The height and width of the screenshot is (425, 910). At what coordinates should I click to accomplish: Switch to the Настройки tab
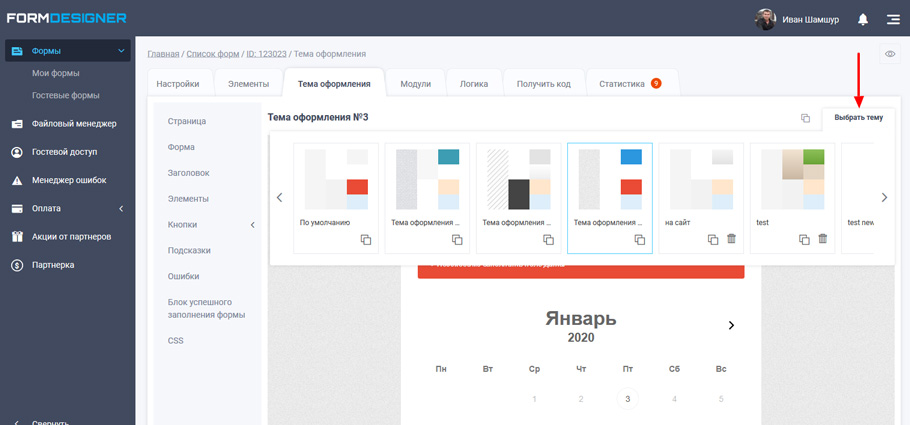tap(178, 84)
